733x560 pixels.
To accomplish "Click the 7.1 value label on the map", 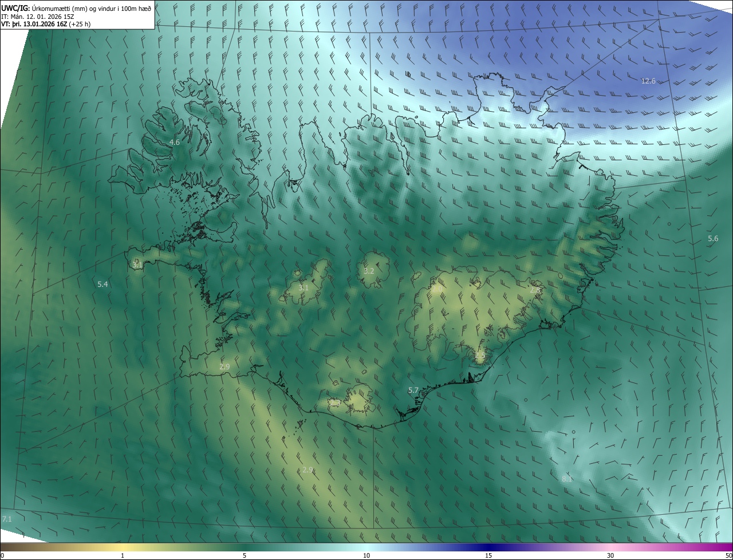I will point(7,519).
